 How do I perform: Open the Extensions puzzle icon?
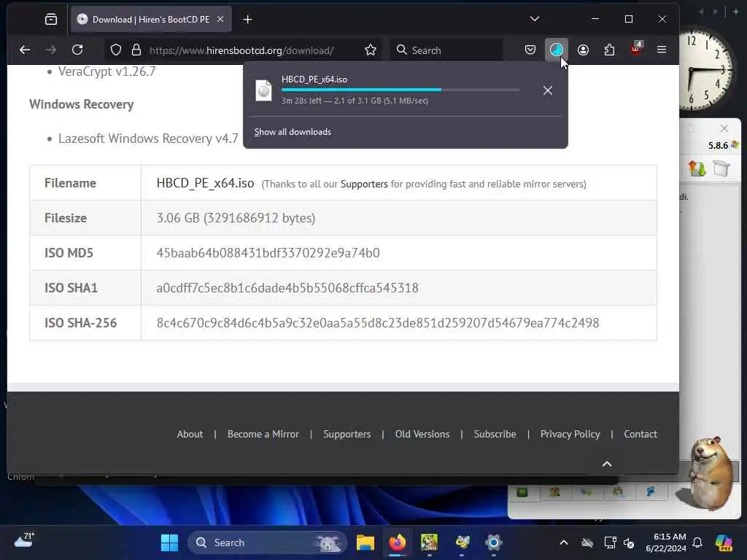click(x=609, y=50)
